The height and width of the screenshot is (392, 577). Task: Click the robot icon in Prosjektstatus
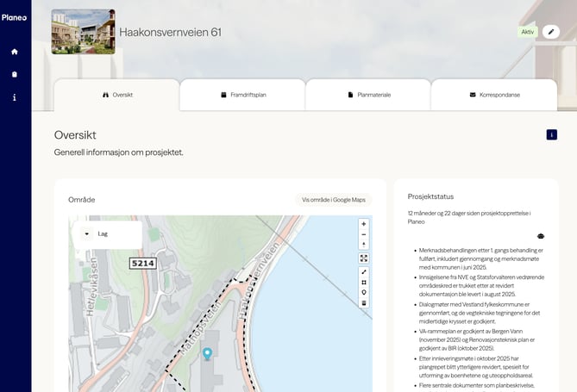pos(541,235)
